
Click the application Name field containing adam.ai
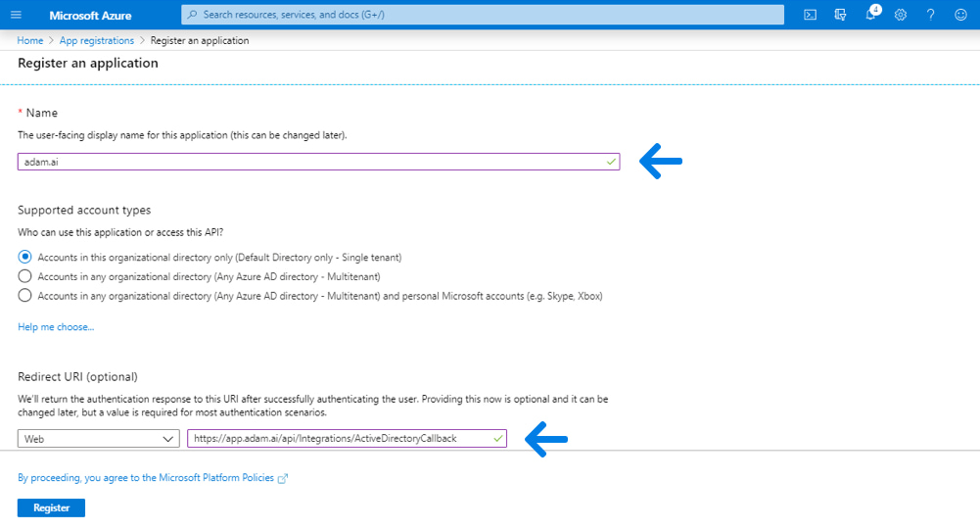point(319,162)
